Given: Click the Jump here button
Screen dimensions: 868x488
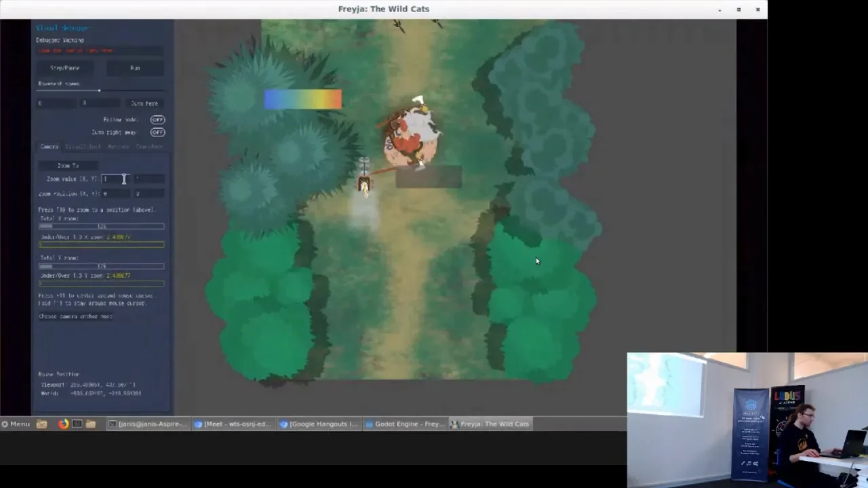Looking at the screenshot, I should 144,103.
